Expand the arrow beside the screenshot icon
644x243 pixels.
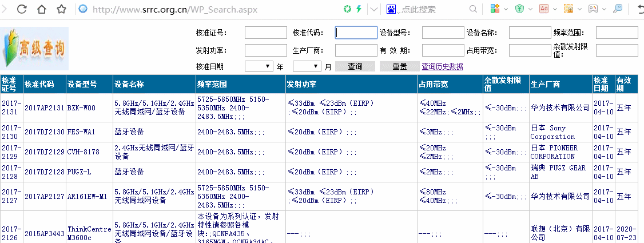(x=579, y=9)
